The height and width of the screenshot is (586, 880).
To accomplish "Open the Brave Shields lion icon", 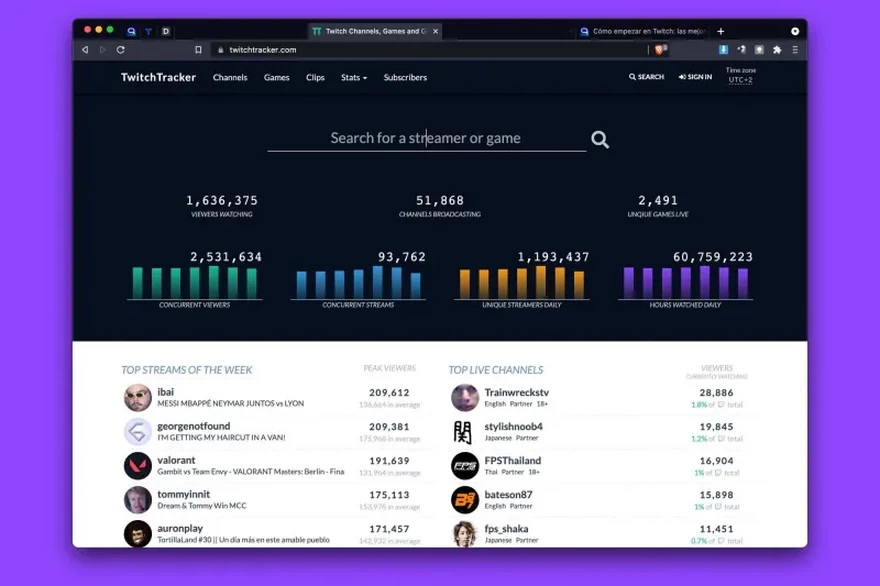I will pos(660,50).
